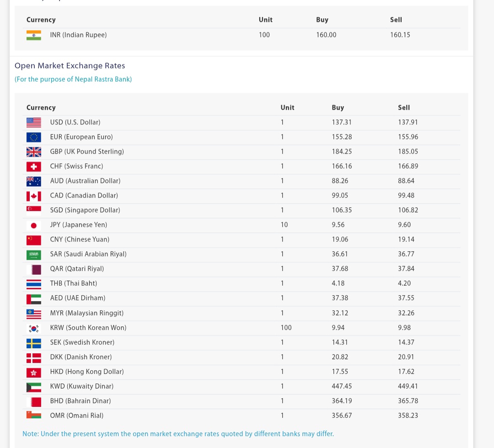Screen dimensions: 494x448
Task: Click the Japanese flag icon
Action: (34, 225)
